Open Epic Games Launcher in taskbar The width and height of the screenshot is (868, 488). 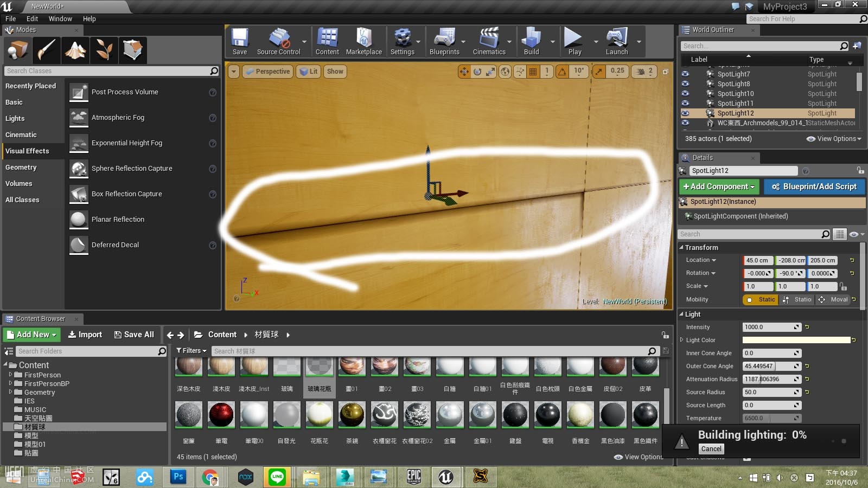tap(414, 477)
